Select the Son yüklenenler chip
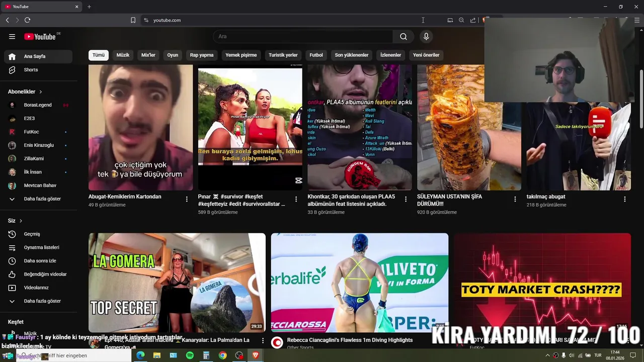 (352, 55)
